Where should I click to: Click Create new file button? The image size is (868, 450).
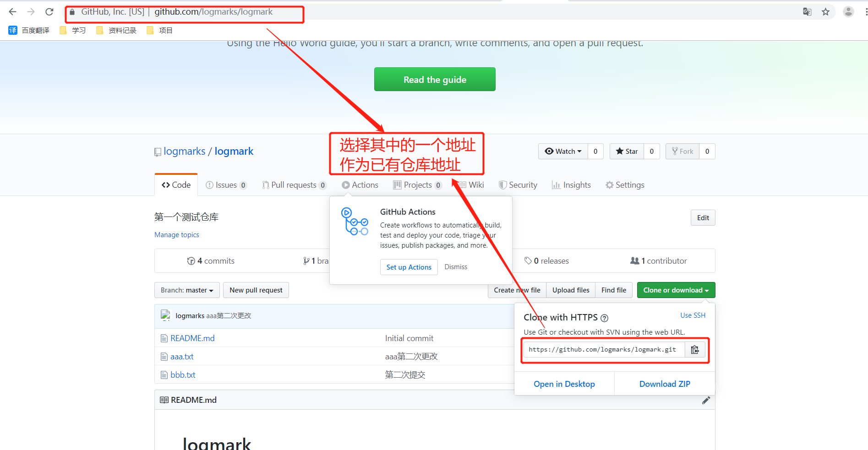517,290
